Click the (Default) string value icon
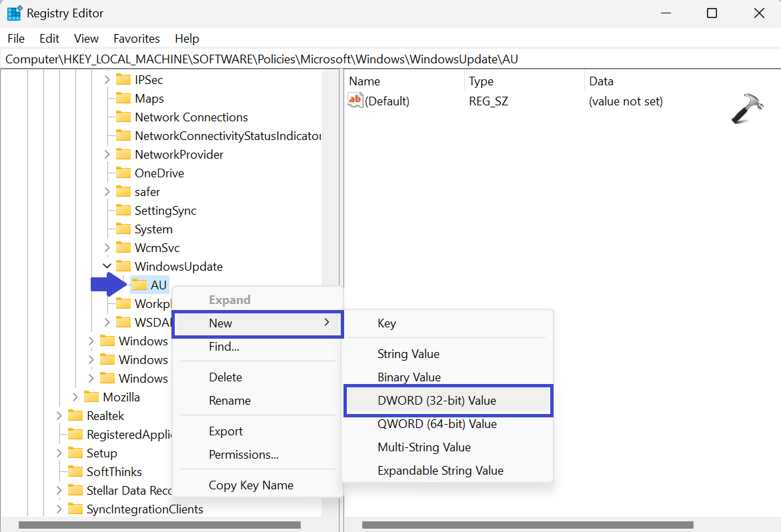The image size is (781, 532). pyautogui.click(x=355, y=101)
